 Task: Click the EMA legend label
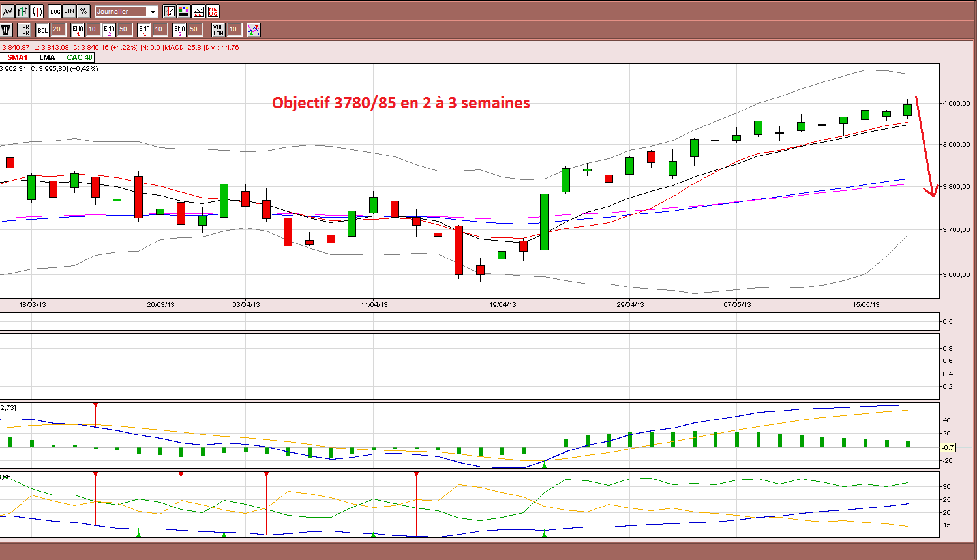pyautogui.click(x=47, y=57)
